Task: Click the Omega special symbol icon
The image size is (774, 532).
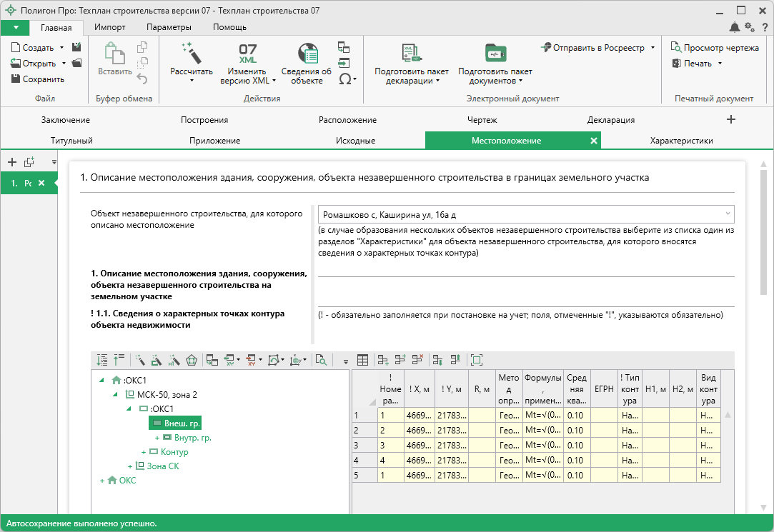Action: [344, 79]
